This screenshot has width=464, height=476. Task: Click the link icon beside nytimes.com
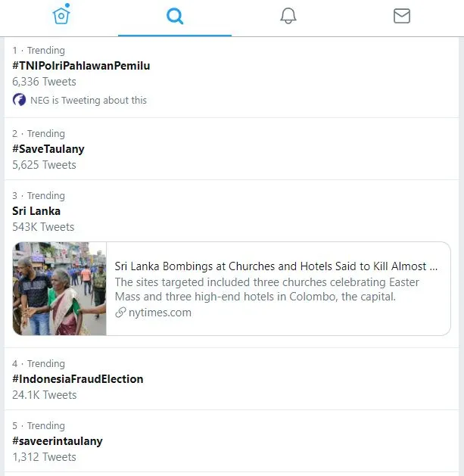click(120, 313)
